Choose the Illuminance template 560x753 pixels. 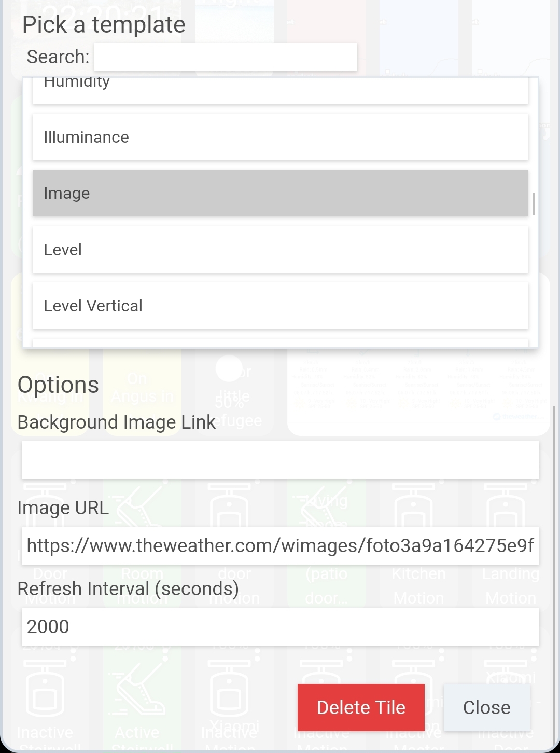coord(280,137)
